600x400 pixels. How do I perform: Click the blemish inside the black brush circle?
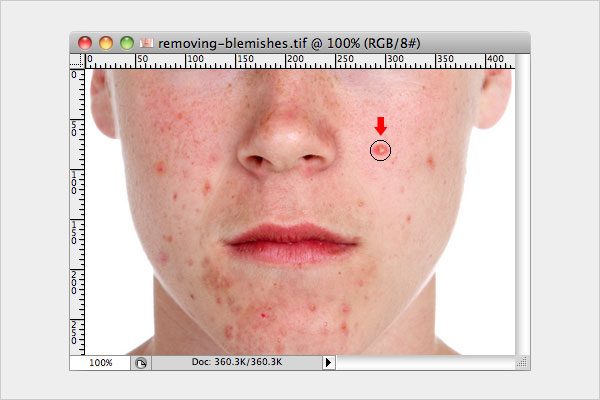pyautogui.click(x=380, y=150)
